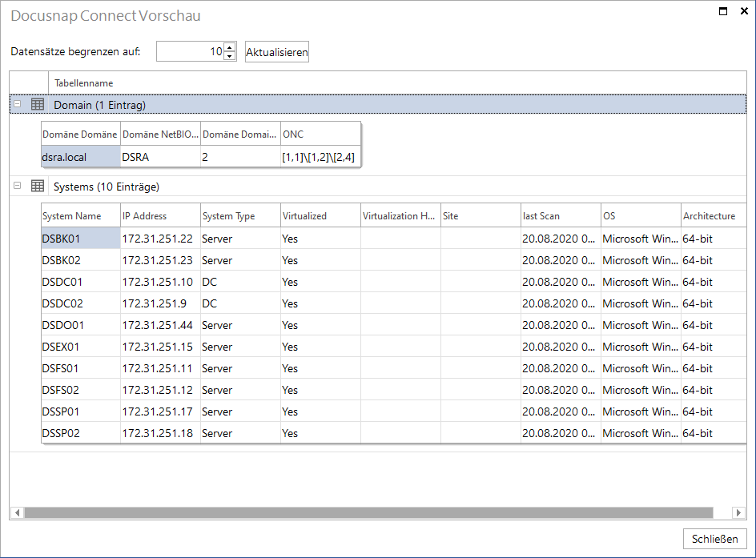Select the DSDC01 system name cell
Screen dimensions: 756x558
[81, 282]
